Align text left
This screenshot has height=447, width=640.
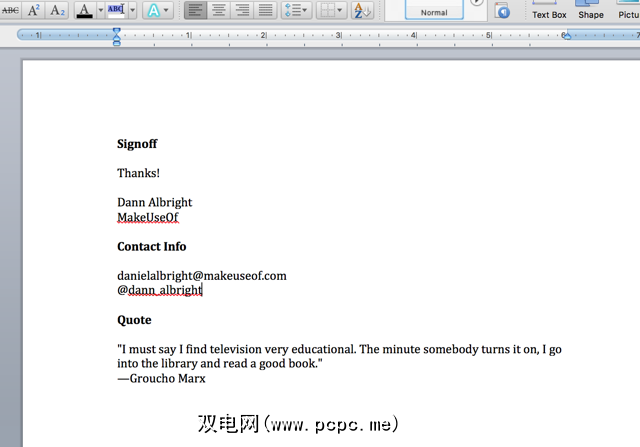tap(196, 10)
